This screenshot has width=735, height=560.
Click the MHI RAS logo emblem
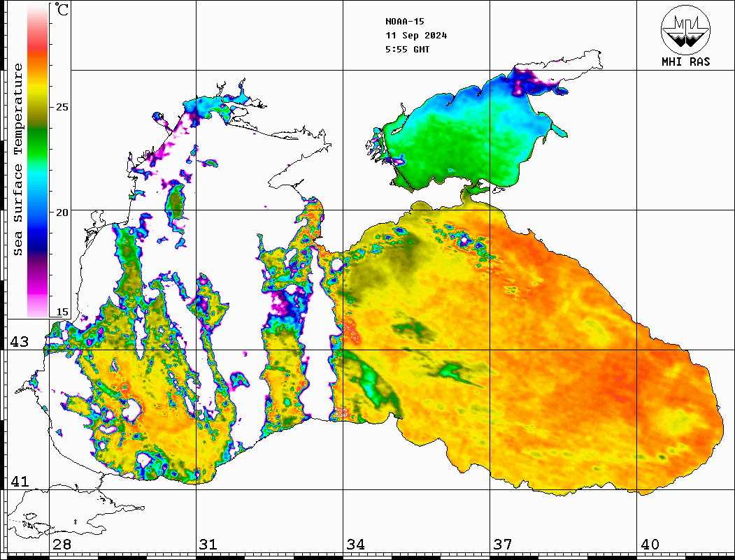685,29
